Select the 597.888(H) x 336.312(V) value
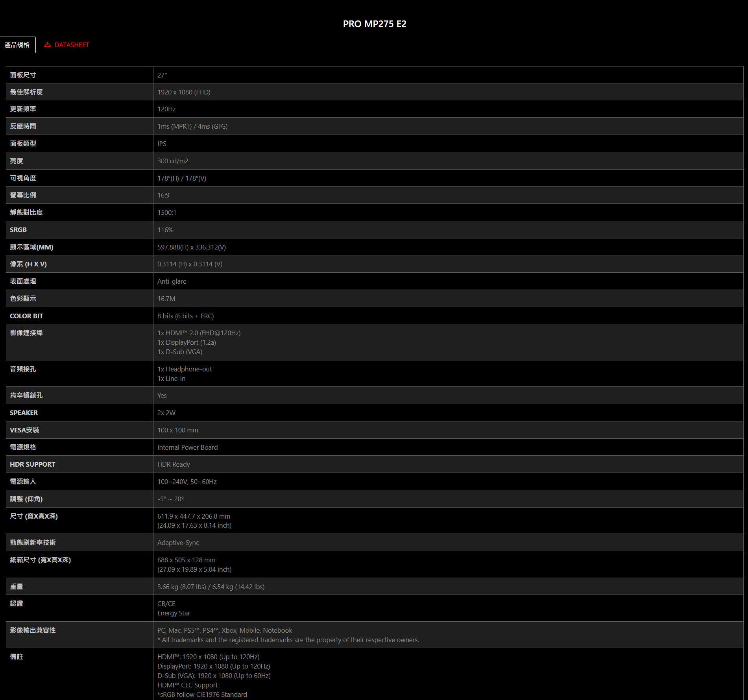 (x=192, y=247)
